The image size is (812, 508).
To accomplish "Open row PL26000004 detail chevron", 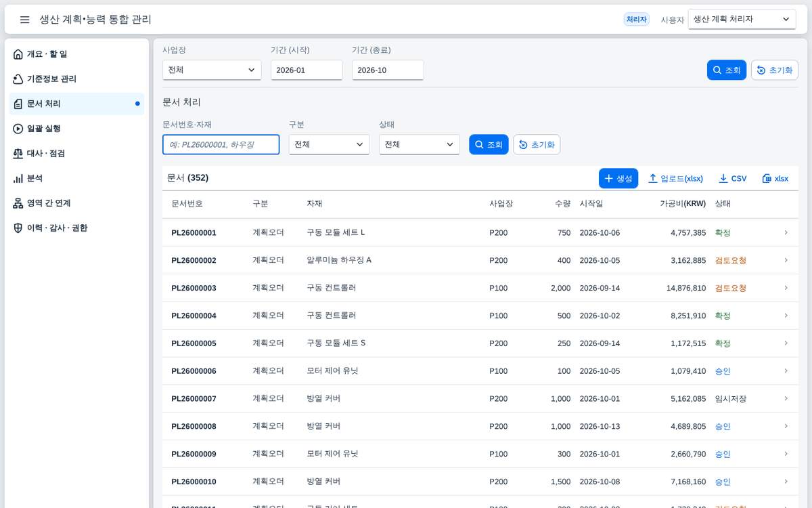I will [786, 316].
